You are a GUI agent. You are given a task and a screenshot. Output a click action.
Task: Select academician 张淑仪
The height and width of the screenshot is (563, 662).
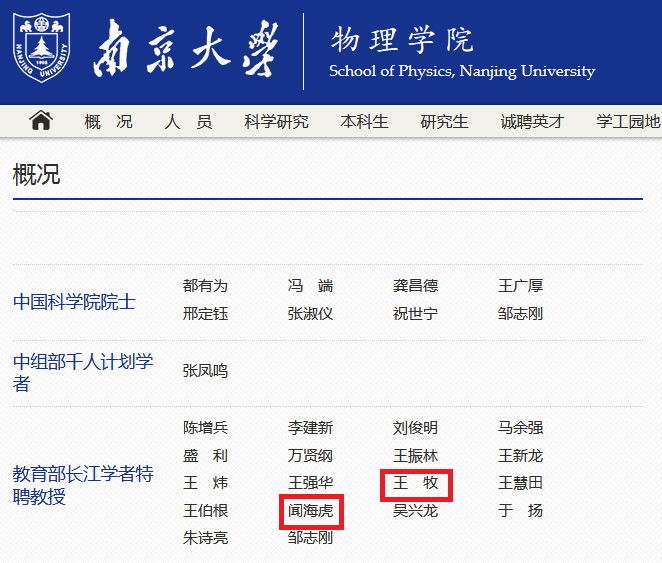coord(310,314)
